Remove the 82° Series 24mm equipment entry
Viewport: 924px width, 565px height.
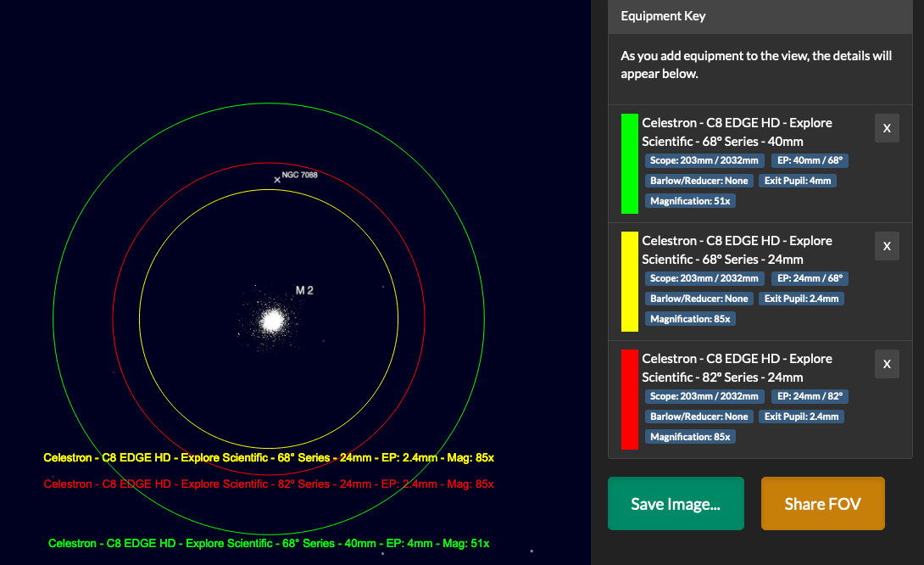887,364
